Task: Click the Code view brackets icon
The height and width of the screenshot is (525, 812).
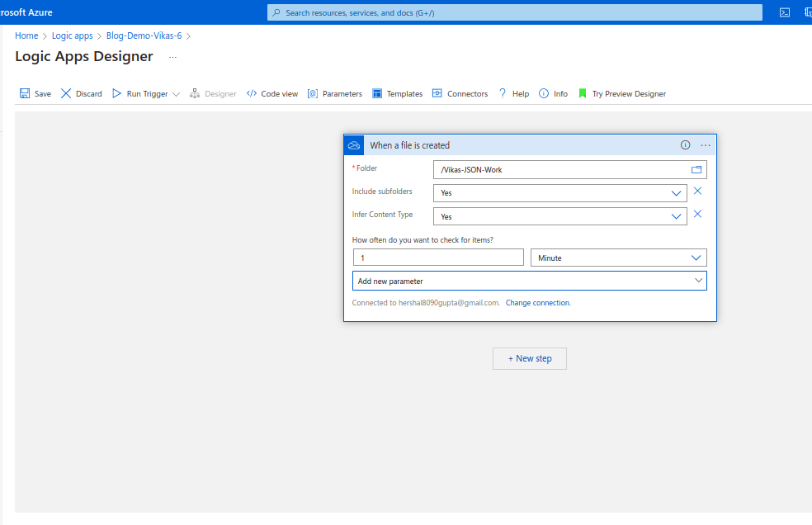Action: tap(252, 93)
